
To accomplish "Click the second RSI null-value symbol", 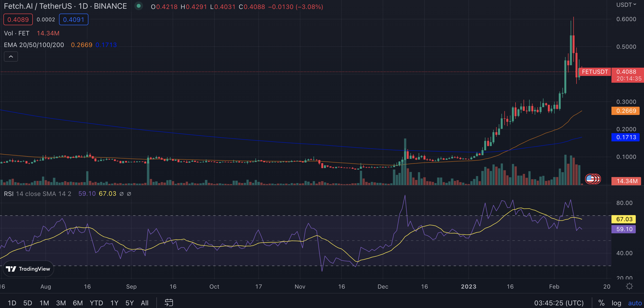I will coord(129,194).
